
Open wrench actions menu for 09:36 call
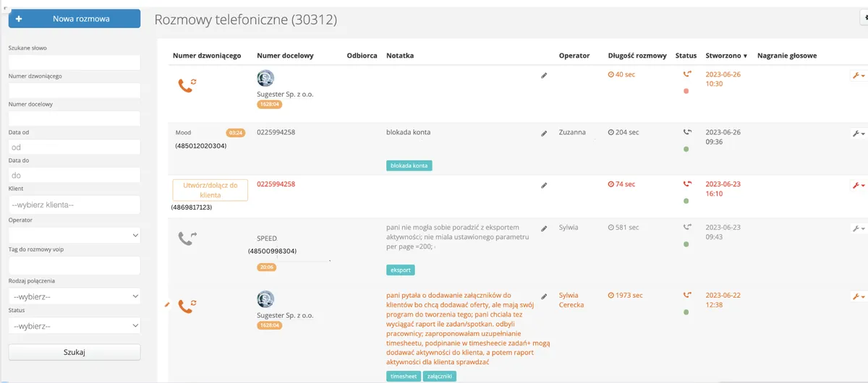coord(858,134)
